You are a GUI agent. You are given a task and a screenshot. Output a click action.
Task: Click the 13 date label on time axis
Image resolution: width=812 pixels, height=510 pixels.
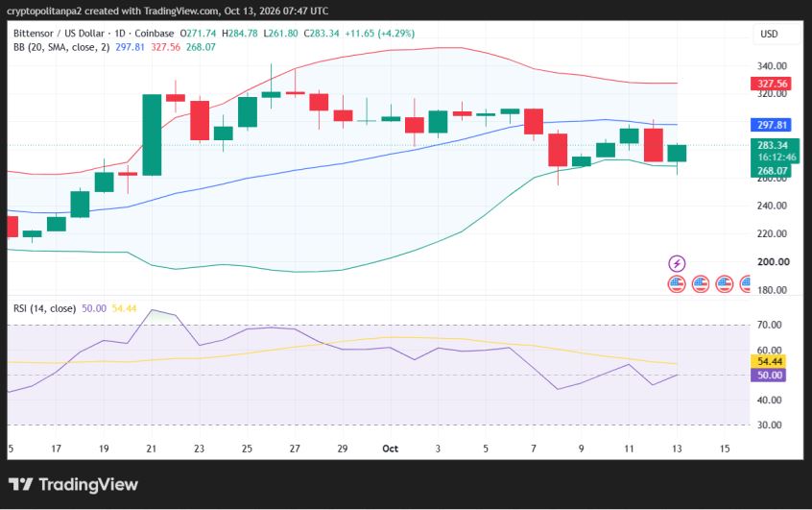[677, 449]
